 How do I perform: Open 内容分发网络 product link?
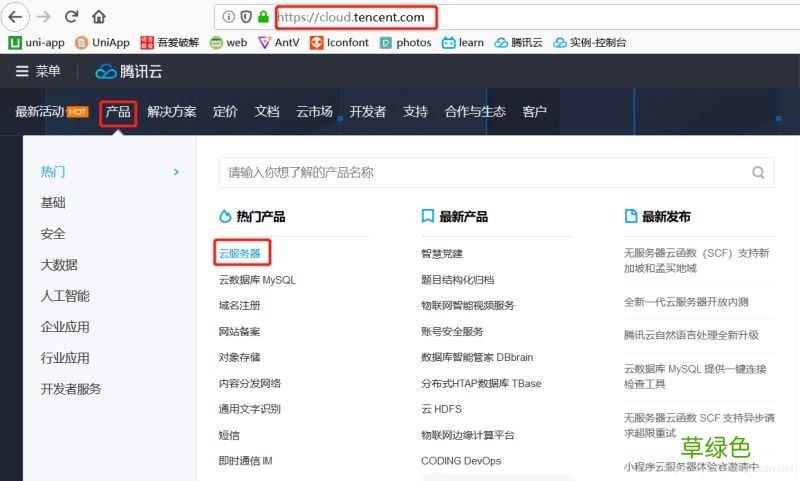click(x=250, y=384)
